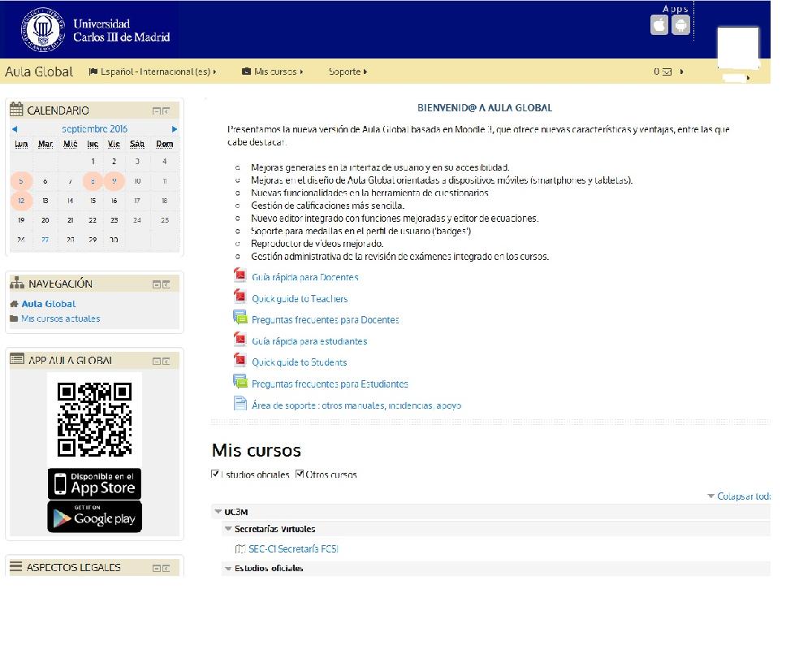Screen dimensions: 812x650
Task: Hide the Calendario block
Action: (x=157, y=111)
